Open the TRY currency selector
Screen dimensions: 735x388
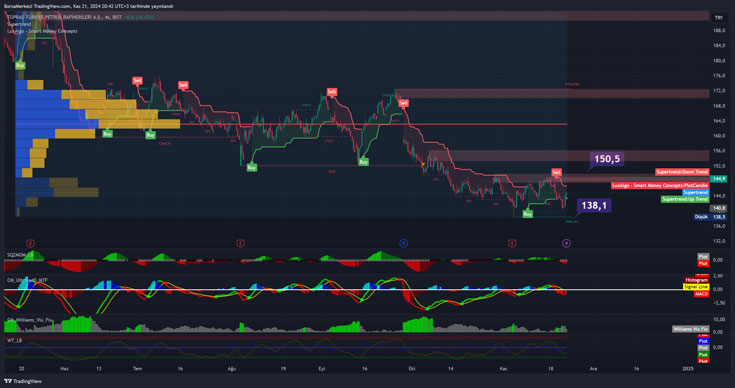[x=719, y=17]
